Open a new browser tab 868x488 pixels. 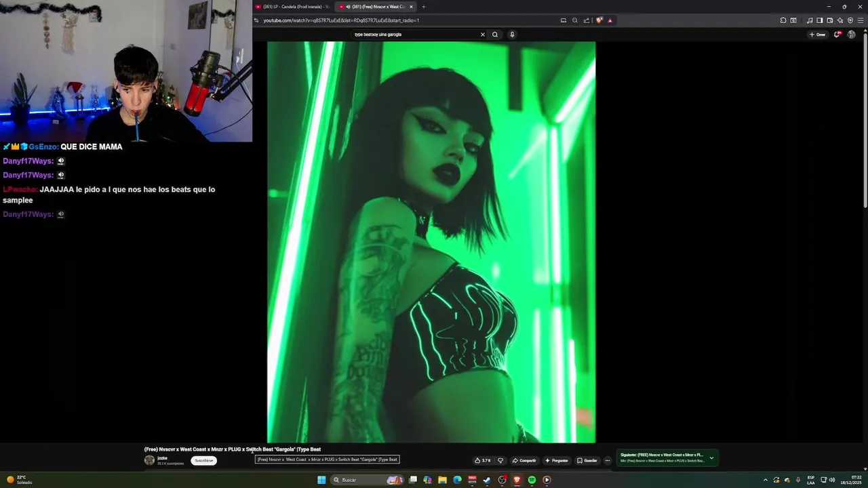424,7
